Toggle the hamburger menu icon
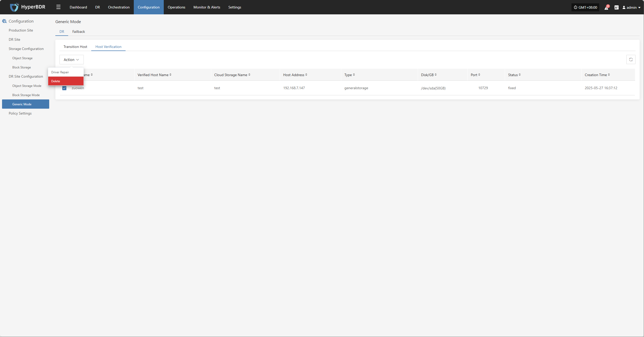The height and width of the screenshot is (337, 644). pos(58,7)
